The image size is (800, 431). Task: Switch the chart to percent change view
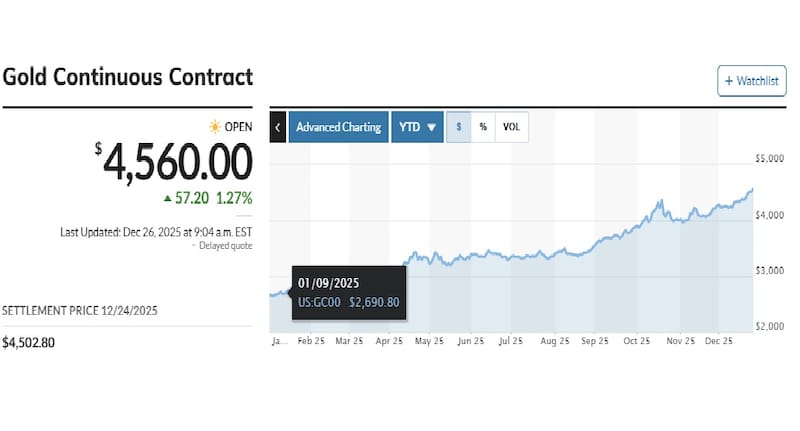(483, 127)
